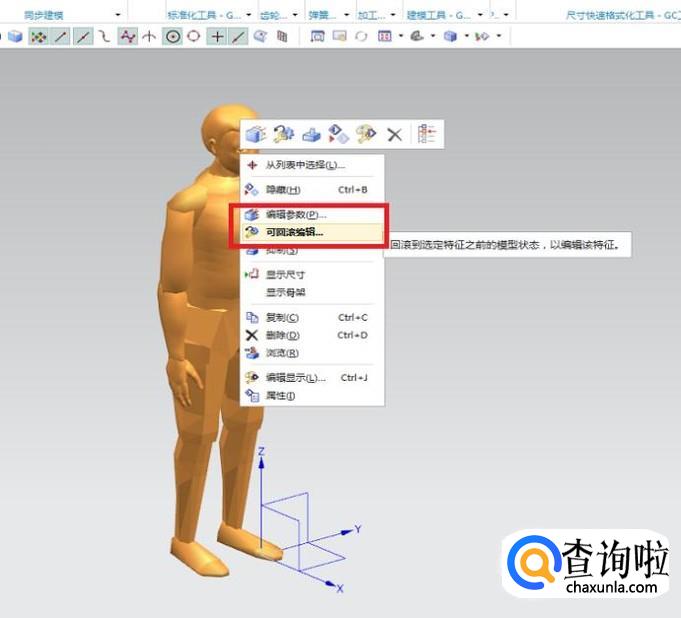681x618 pixels.
Task: Click 删除(D) in the context menu
Action: point(281,335)
